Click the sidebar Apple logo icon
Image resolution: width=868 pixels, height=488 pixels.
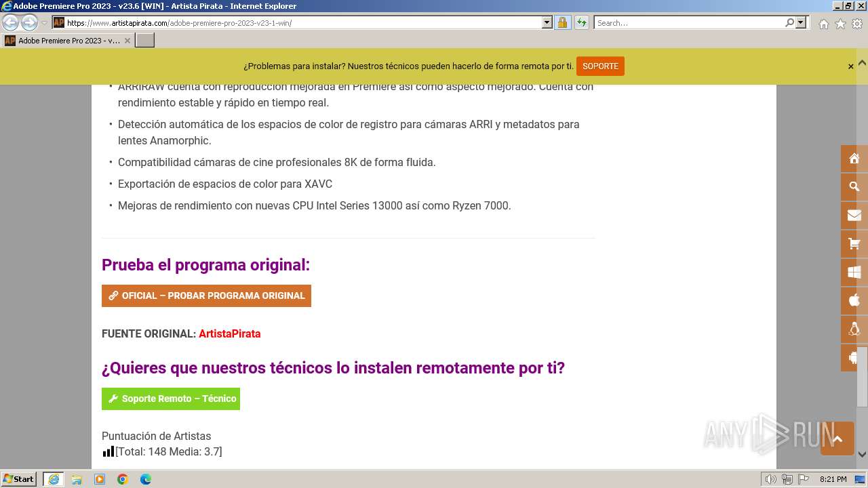click(x=854, y=300)
